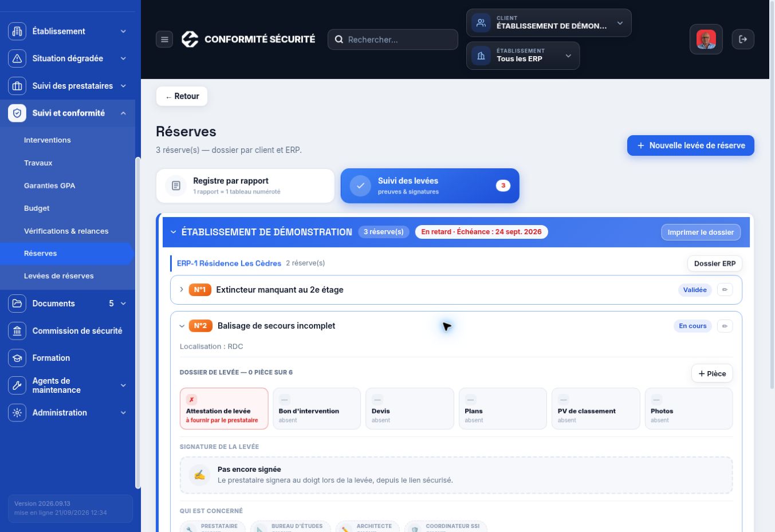Click the Commission de sécurité institution icon
This screenshot has height=532, width=775.
point(17,331)
